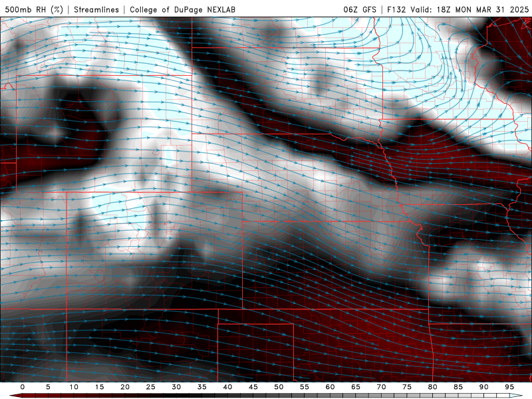Click the "06Z GFS" model run label

pos(360,9)
